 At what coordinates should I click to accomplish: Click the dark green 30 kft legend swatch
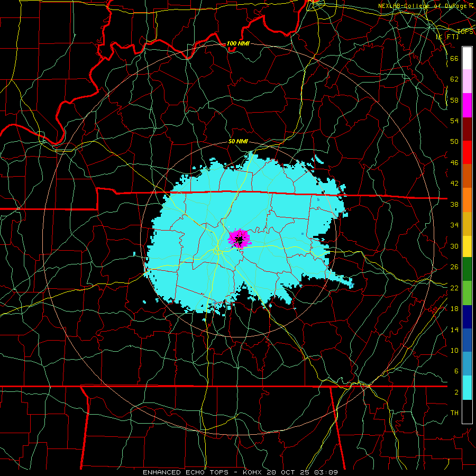(x=467, y=269)
